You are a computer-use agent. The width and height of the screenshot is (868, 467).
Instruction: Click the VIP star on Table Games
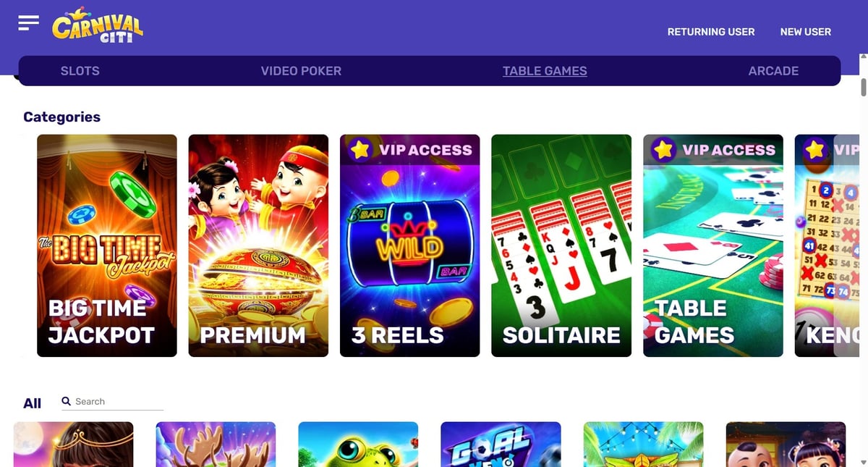tap(663, 149)
